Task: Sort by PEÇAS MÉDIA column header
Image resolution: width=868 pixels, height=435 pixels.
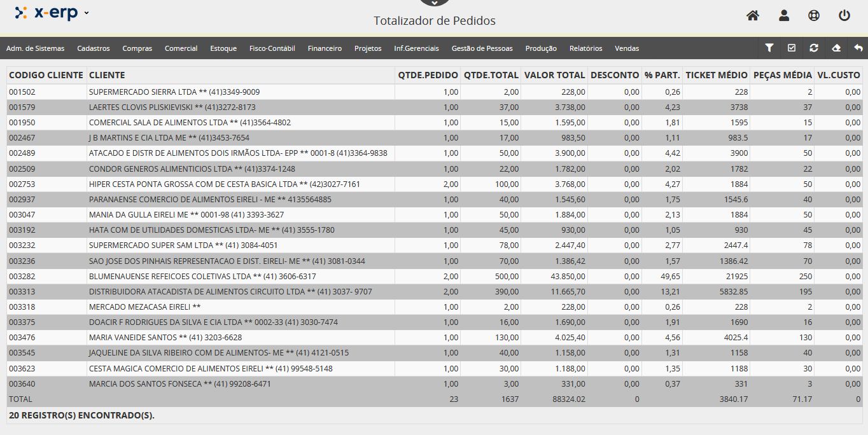Action: point(783,75)
